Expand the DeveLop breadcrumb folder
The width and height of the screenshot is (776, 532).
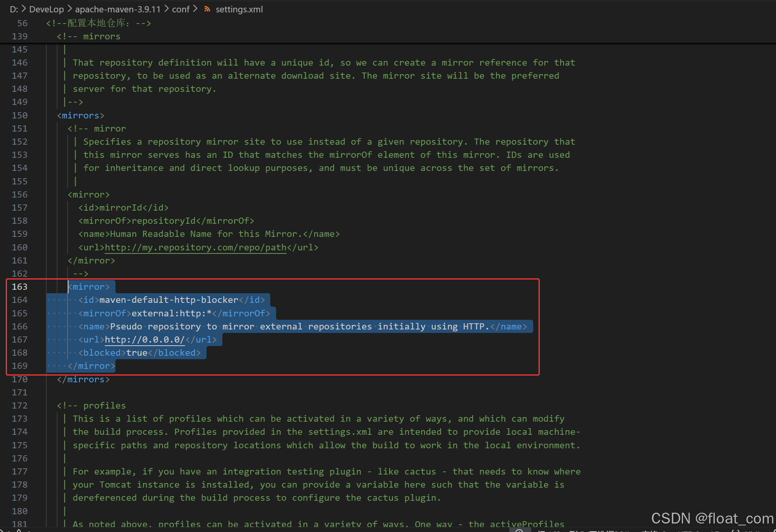(x=46, y=9)
